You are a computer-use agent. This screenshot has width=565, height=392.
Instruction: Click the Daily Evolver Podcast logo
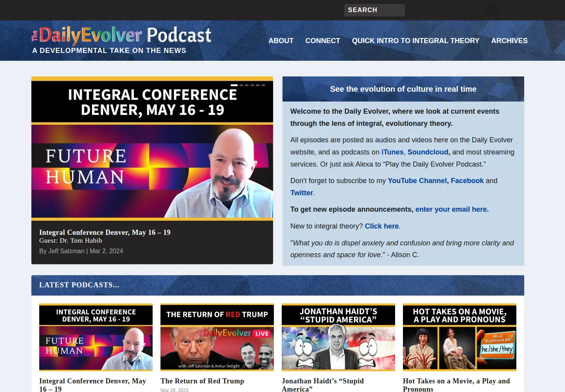(x=121, y=35)
